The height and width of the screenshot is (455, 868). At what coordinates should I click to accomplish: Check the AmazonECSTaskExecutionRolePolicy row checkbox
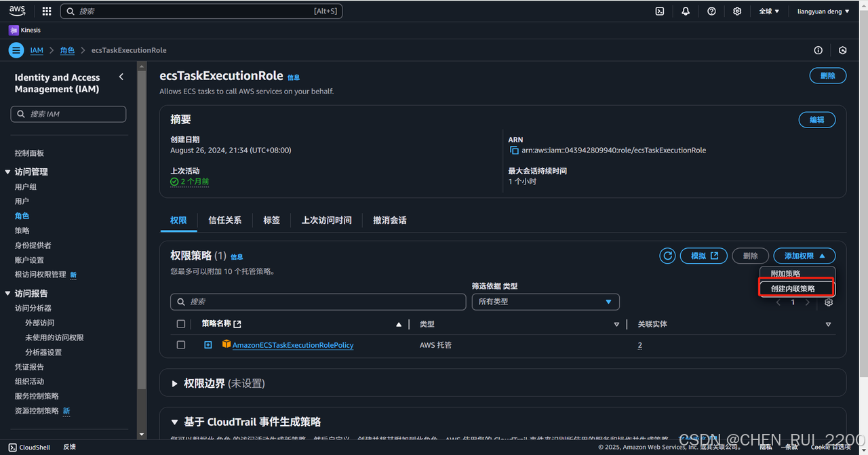[x=181, y=344]
